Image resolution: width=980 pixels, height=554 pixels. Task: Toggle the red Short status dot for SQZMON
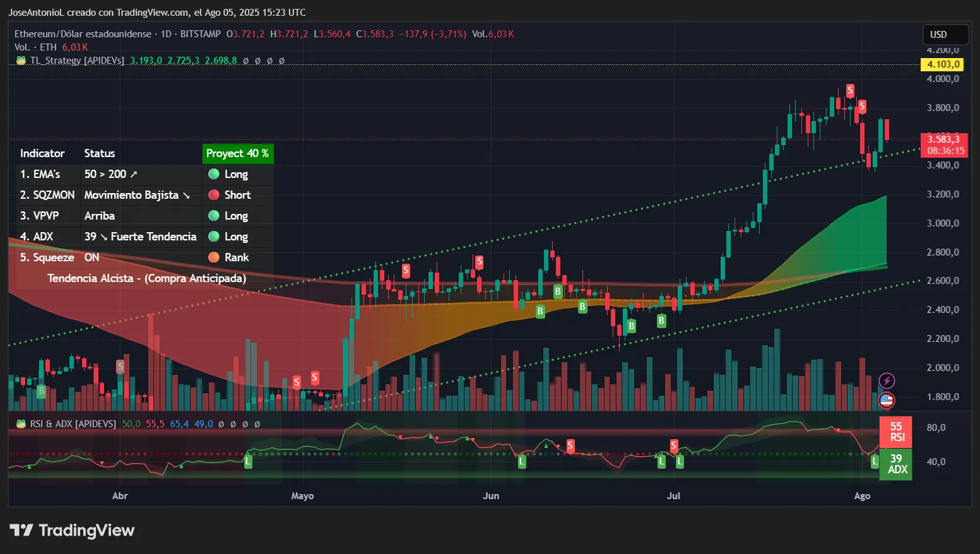pos(214,194)
